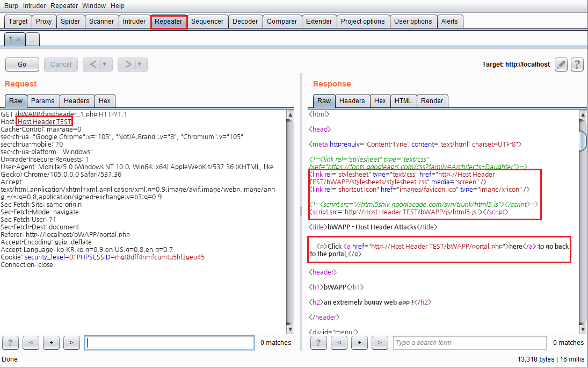Click the Request scrollbar down arrow
Screen dimensions: 588x368
pyautogui.click(x=290, y=329)
